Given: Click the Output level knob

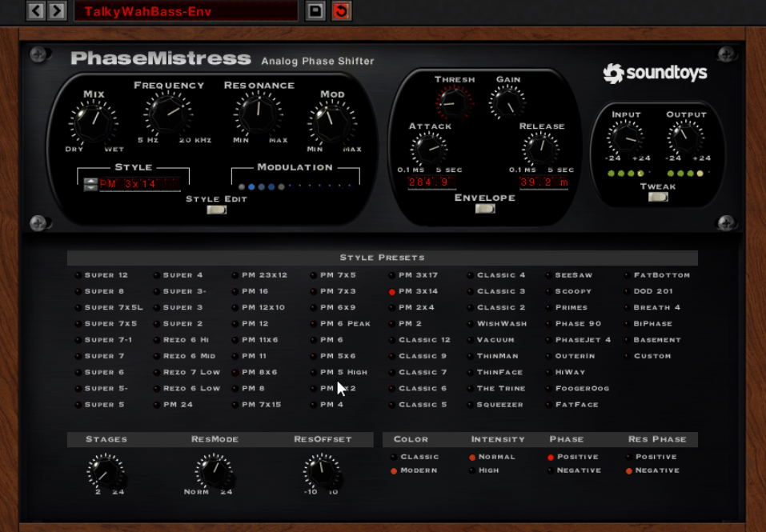Looking at the screenshot, I should (686, 138).
